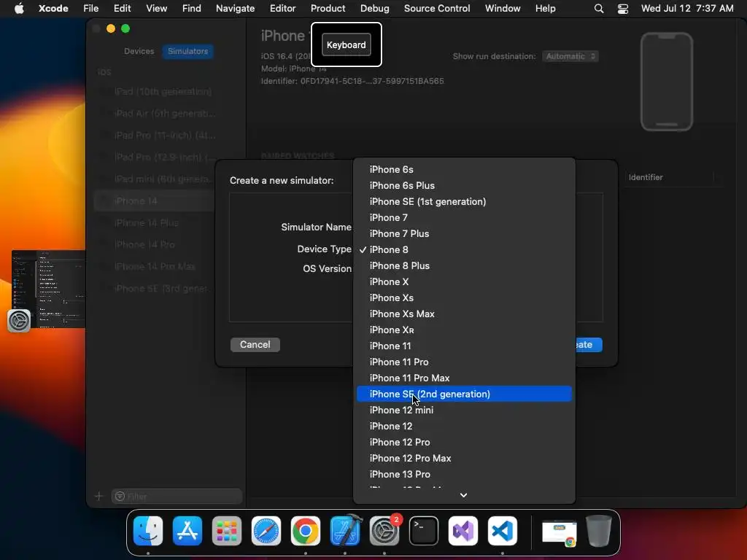Select iPhone 6s device type
Image resolution: width=747 pixels, height=560 pixels.
(464, 169)
